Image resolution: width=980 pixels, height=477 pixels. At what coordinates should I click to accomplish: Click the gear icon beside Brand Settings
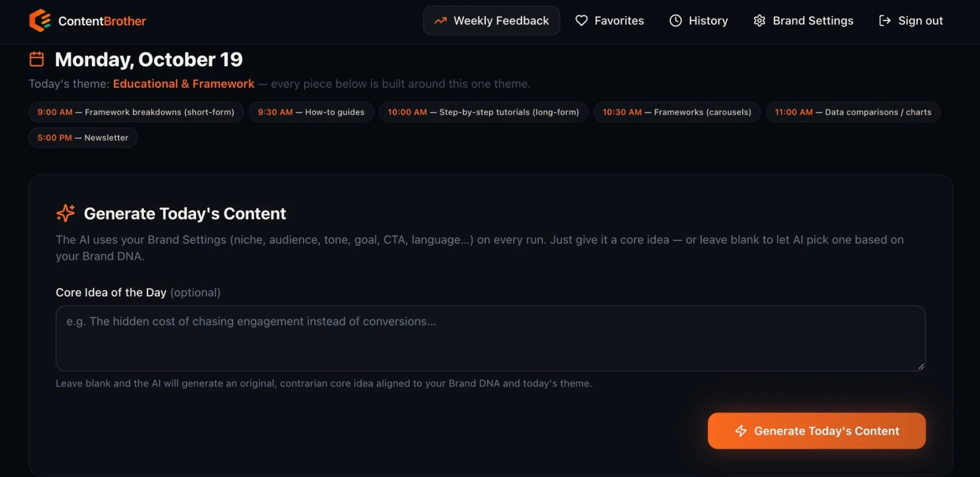[x=759, y=20]
